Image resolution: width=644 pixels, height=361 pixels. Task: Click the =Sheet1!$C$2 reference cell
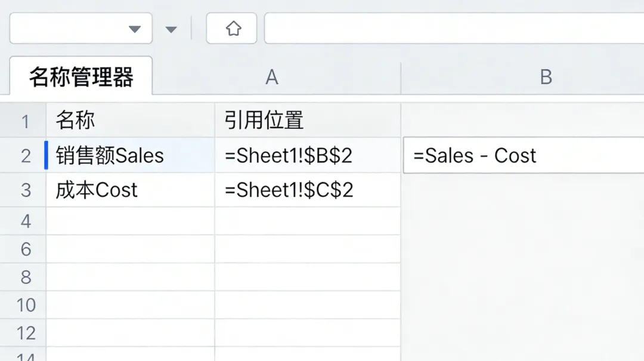click(x=307, y=190)
